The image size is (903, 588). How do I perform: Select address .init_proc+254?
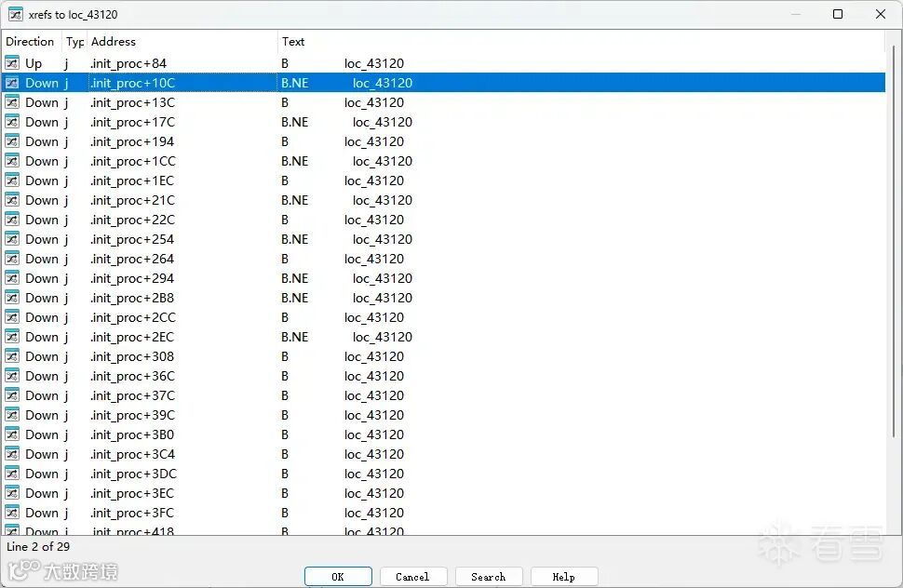[131, 239]
